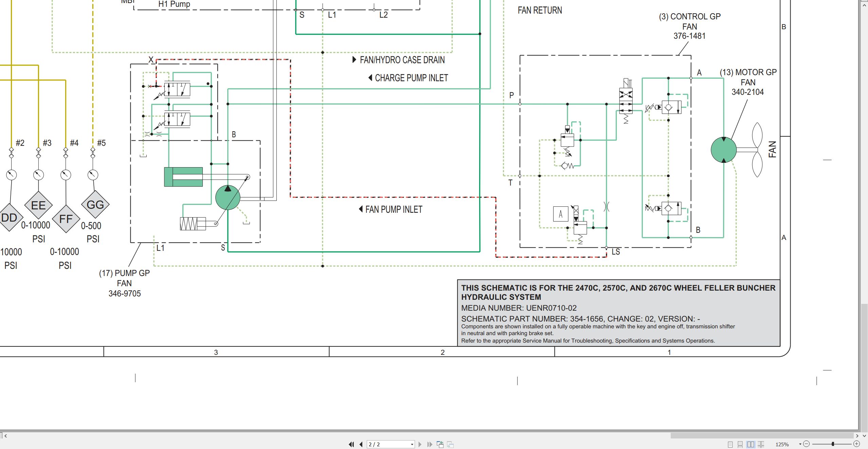The image size is (868, 449).
Task: Jump to the last page
Action: point(430,444)
